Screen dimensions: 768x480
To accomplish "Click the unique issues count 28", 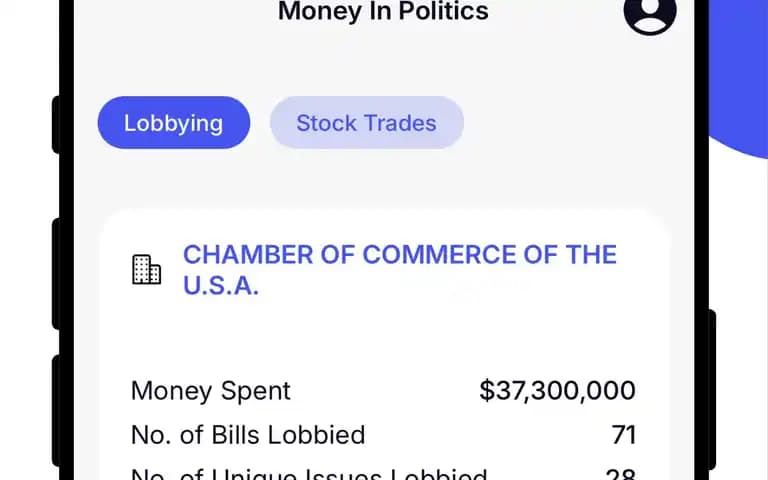I will pos(621,474).
